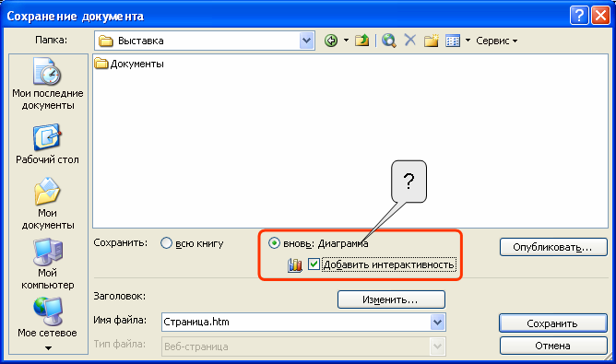Open the Сервис menu
The width and height of the screenshot is (616, 364).
pyautogui.click(x=496, y=41)
